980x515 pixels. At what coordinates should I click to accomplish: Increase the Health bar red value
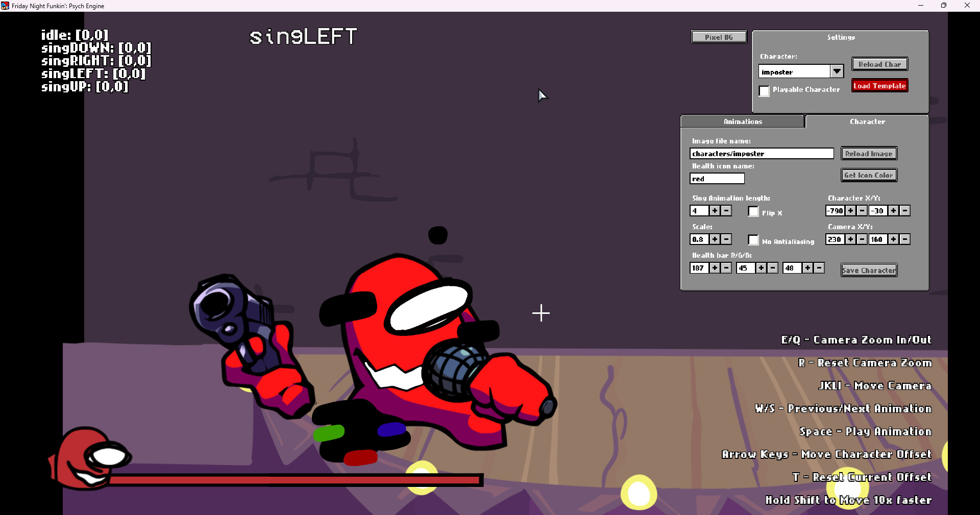(715, 267)
